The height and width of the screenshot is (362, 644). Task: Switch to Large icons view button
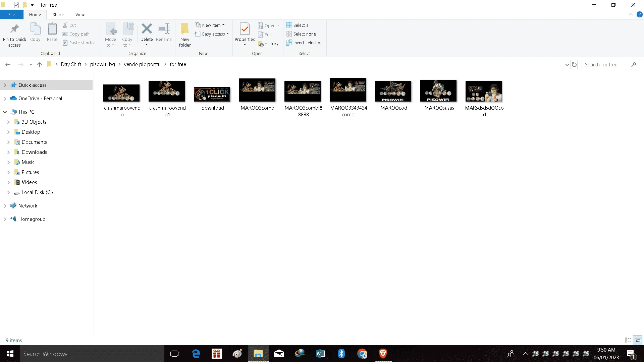(638, 340)
